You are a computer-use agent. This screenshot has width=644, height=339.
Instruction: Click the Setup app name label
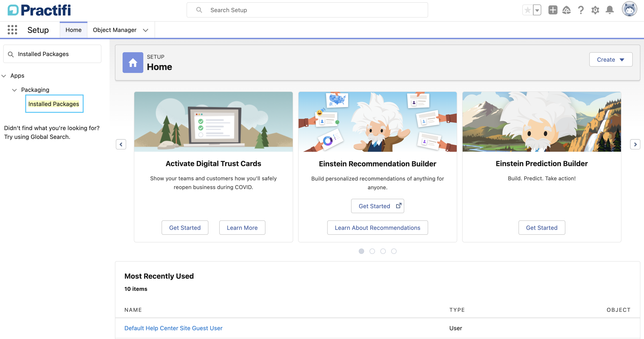38,30
